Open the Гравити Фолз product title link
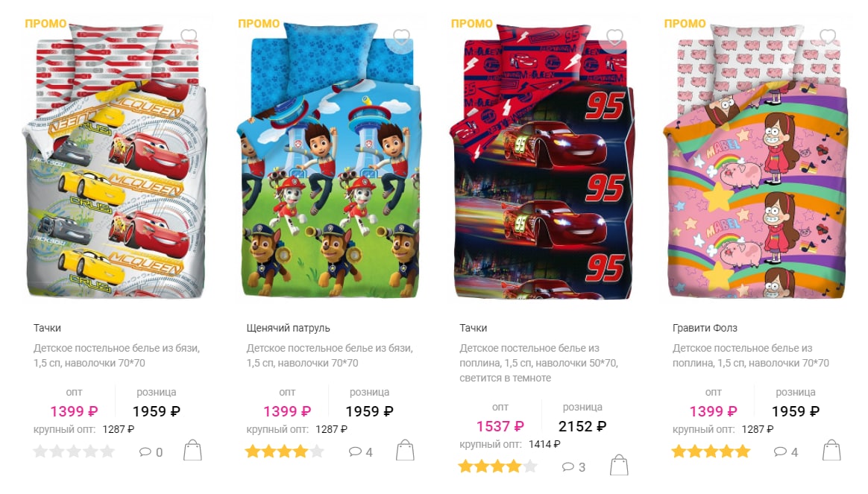The image size is (868, 494). pyautogui.click(x=705, y=328)
